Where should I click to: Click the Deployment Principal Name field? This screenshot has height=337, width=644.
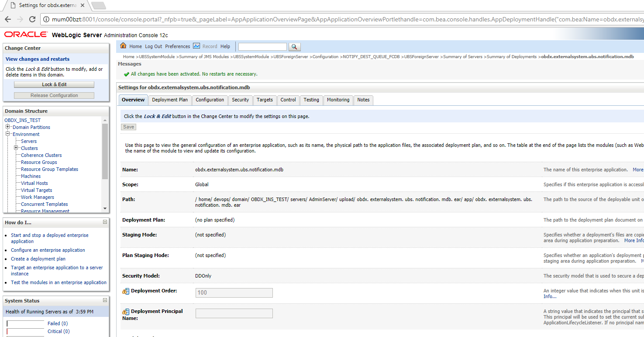pos(234,313)
